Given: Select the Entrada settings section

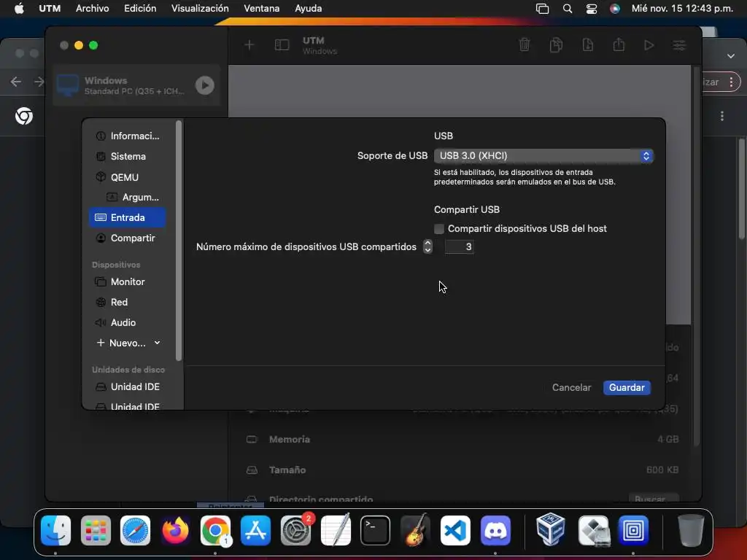Looking at the screenshot, I should point(127,217).
